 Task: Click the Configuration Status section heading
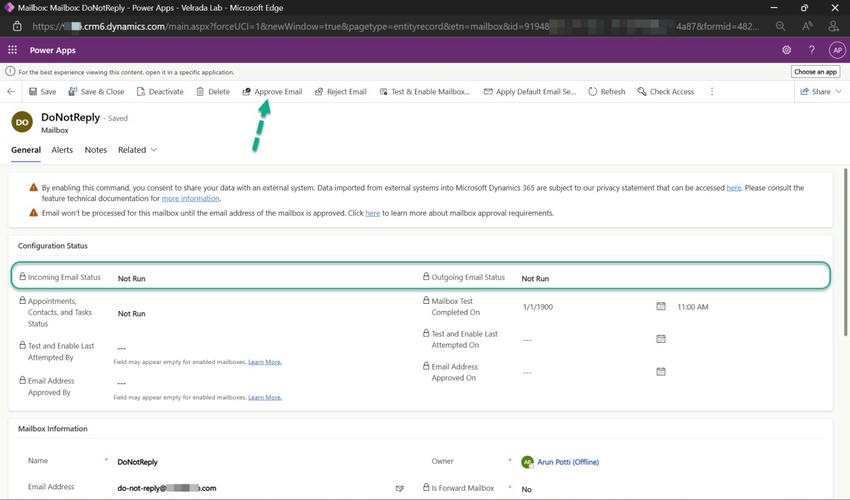53,246
